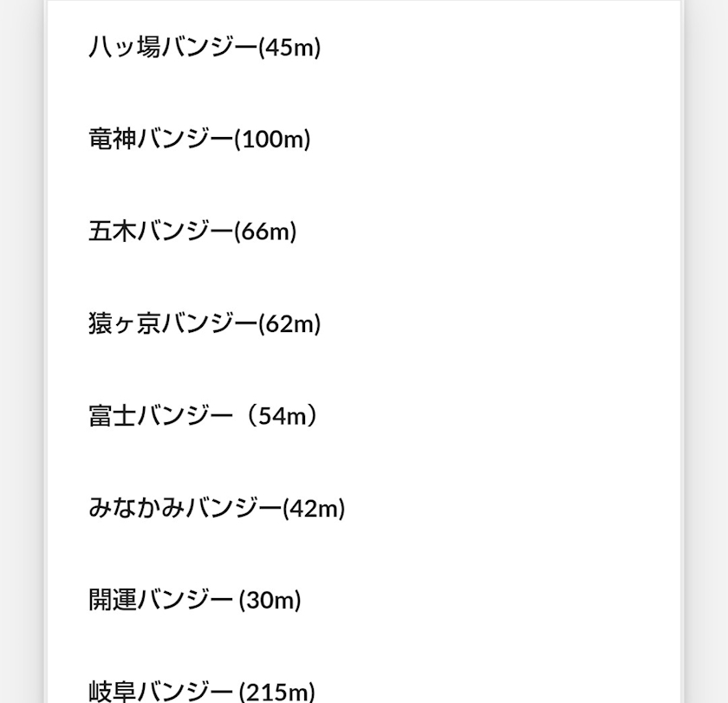Click the 66m label after 五木バンジー

[265, 231]
